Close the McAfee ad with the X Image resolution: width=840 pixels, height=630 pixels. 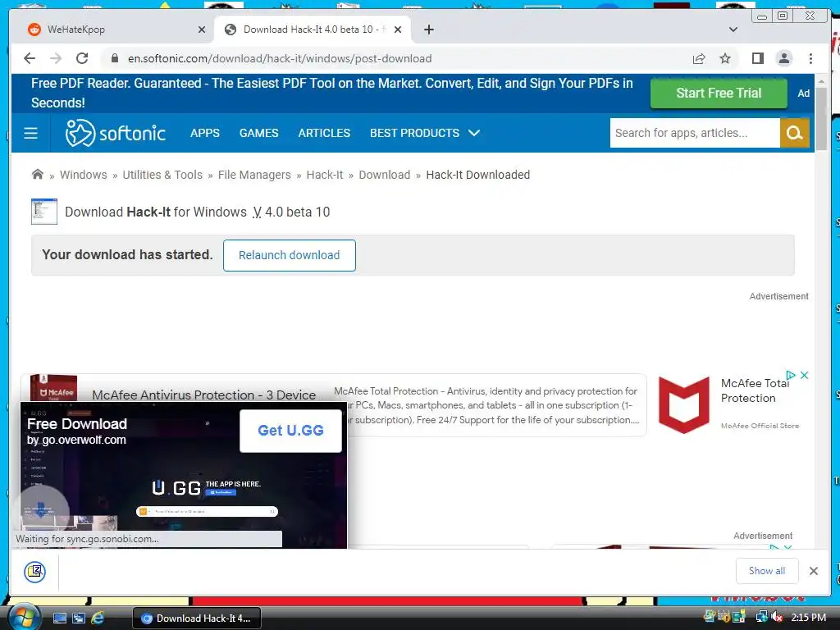coord(804,375)
